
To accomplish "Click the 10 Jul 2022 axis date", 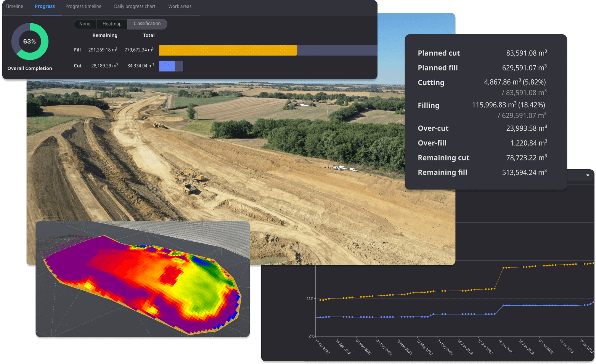I will click(x=567, y=346).
